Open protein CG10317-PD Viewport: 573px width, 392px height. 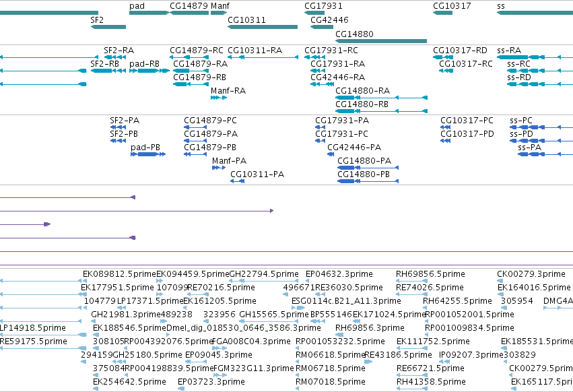(x=467, y=134)
